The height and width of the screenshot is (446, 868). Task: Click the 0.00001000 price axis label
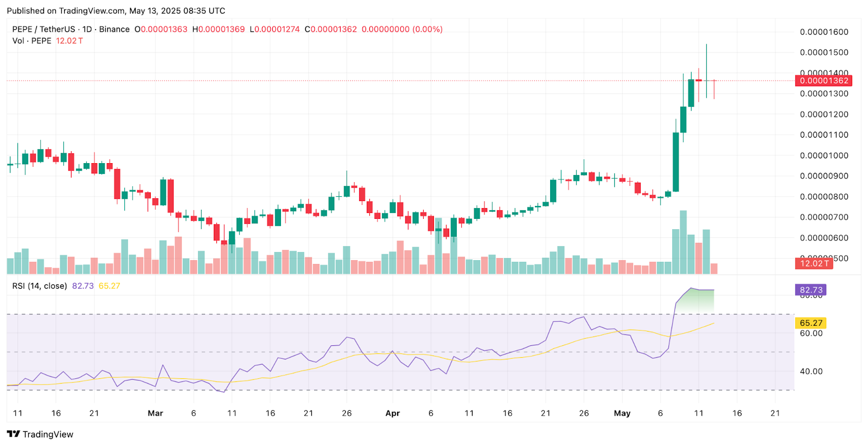824,156
